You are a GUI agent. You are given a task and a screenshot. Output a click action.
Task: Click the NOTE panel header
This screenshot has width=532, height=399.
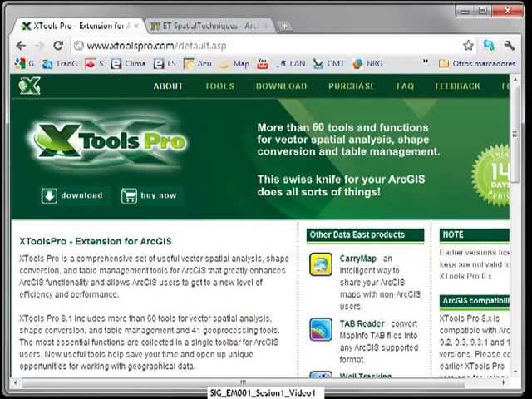[475, 234]
